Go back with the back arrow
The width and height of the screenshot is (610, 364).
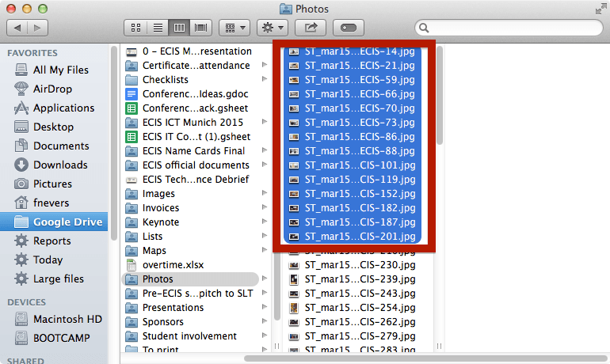(x=18, y=28)
